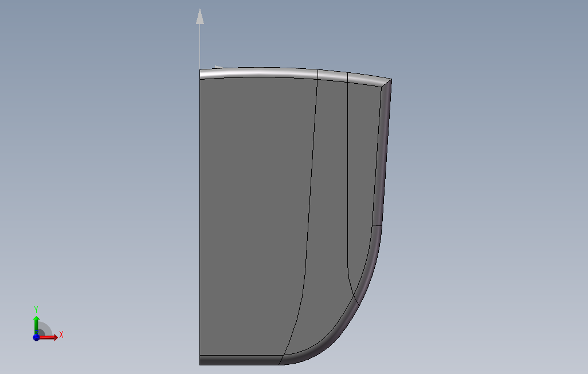The width and height of the screenshot is (588, 374).
Task: Click the blue Z axis ball on the triad
Action: tap(36, 337)
